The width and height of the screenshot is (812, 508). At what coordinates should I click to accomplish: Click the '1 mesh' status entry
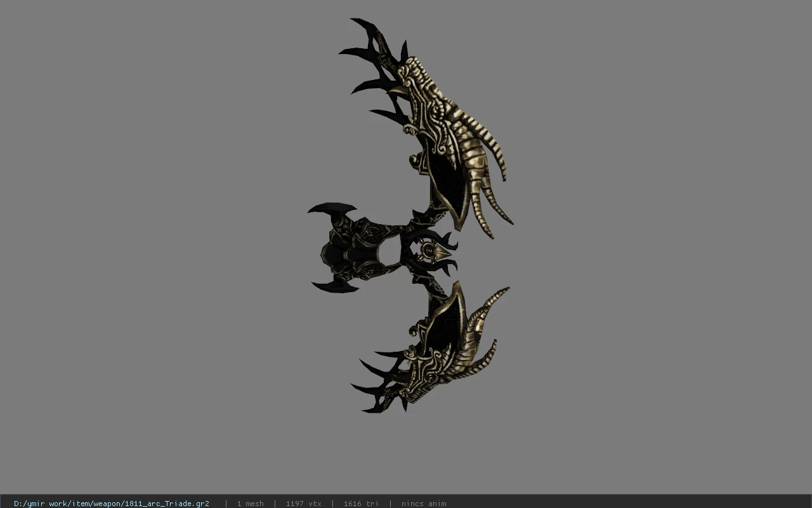(x=250, y=504)
